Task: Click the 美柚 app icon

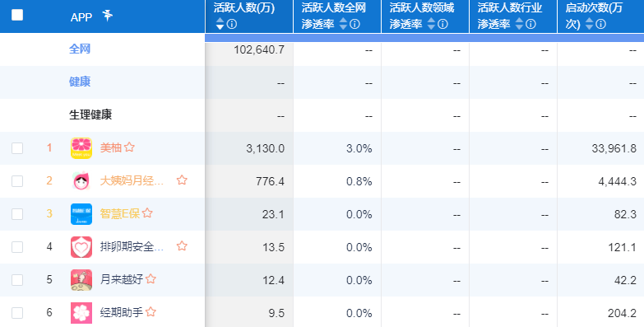Action: pos(81,148)
